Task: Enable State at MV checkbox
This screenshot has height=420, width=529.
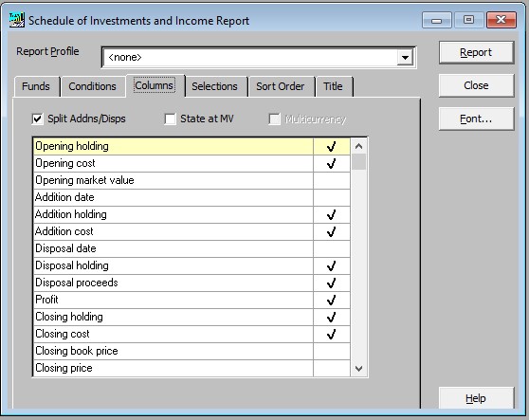Action: click(170, 119)
